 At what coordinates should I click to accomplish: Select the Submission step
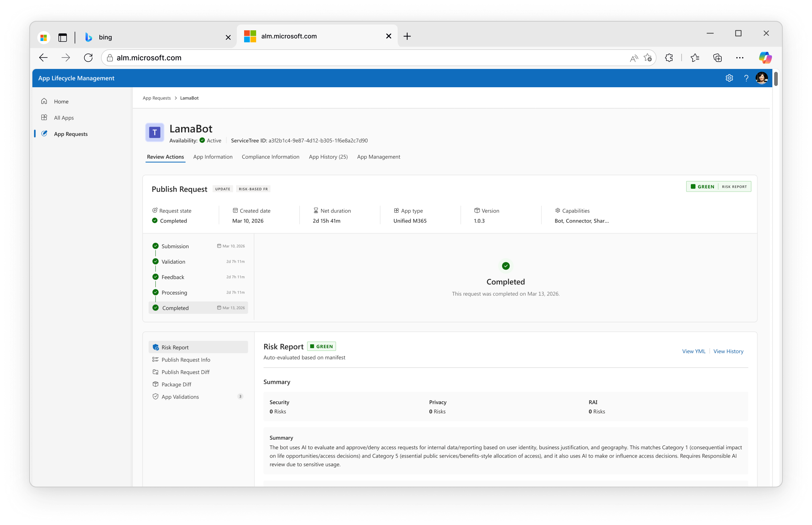click(198, 246)
